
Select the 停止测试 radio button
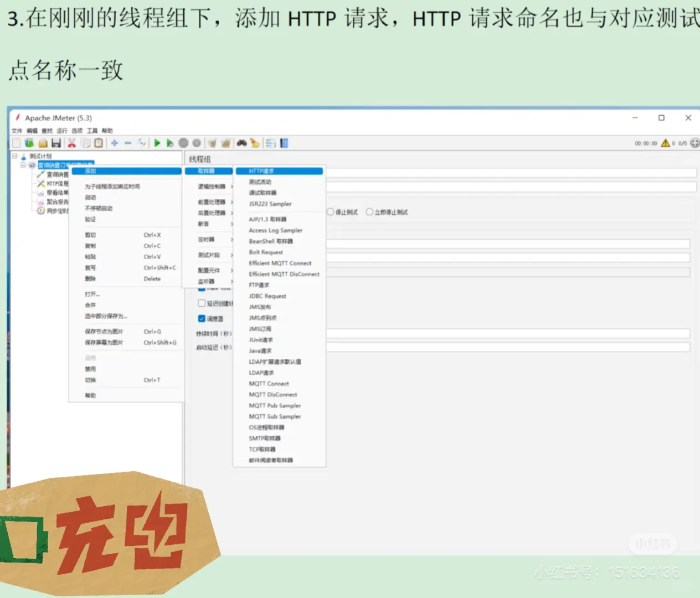click(x=331, y=212)
